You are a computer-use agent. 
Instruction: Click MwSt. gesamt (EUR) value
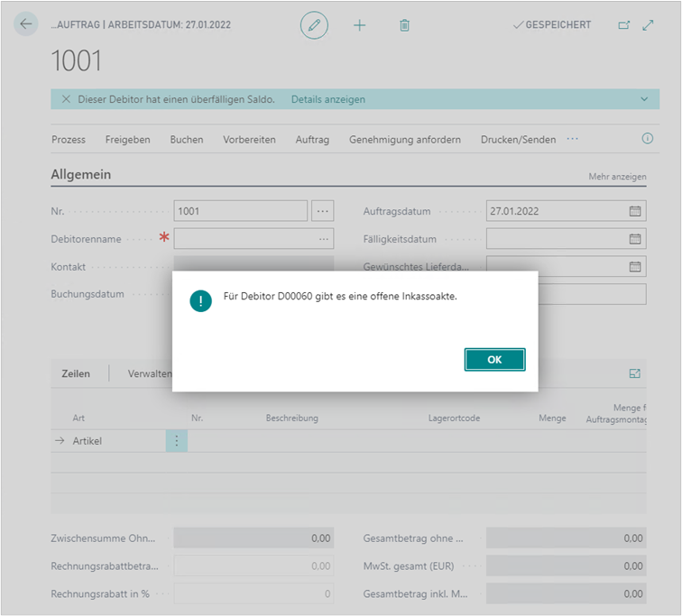pyautogui.click(x=566, y=566)
